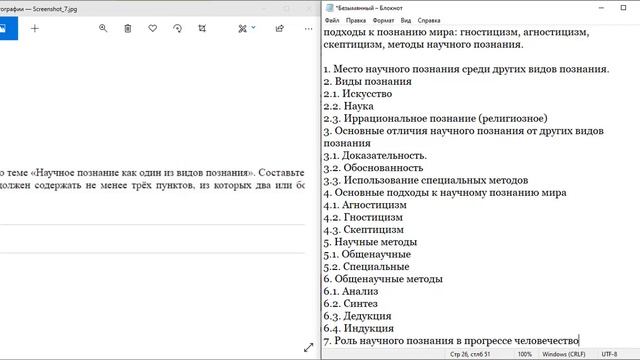
Task: Click line '6.3. Дедукция' in Notepad
Action: click(357, 316)
